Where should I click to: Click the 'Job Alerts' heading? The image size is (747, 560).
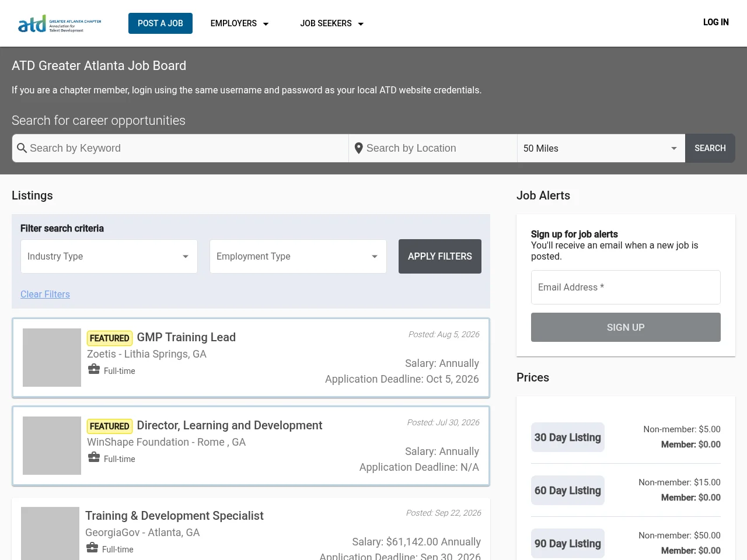(x=543, y=195)
